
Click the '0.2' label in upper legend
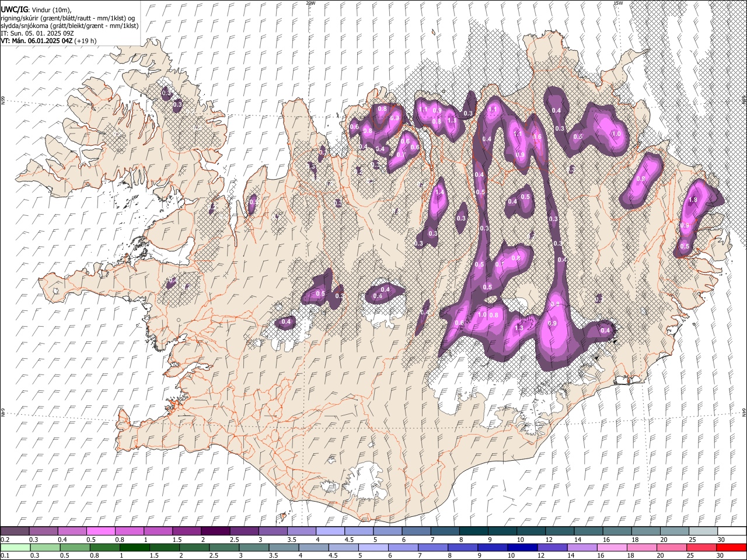(x=5, y=540)
